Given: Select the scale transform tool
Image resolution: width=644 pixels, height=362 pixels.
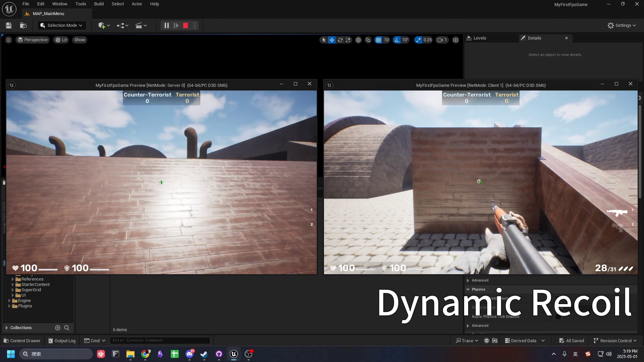Looking at the screenshot, I should (x=348, y=40).
